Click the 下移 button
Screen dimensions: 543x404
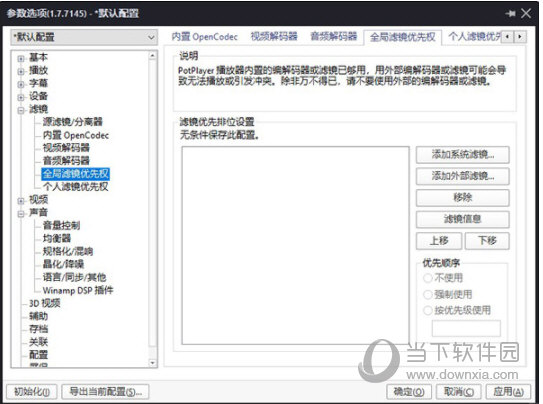click(487, 241)
